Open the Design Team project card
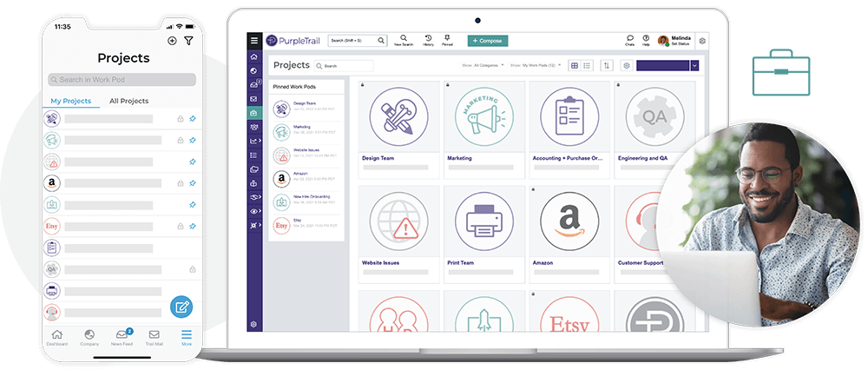Viewport: 868px width, 370px height. pos(399,129)
